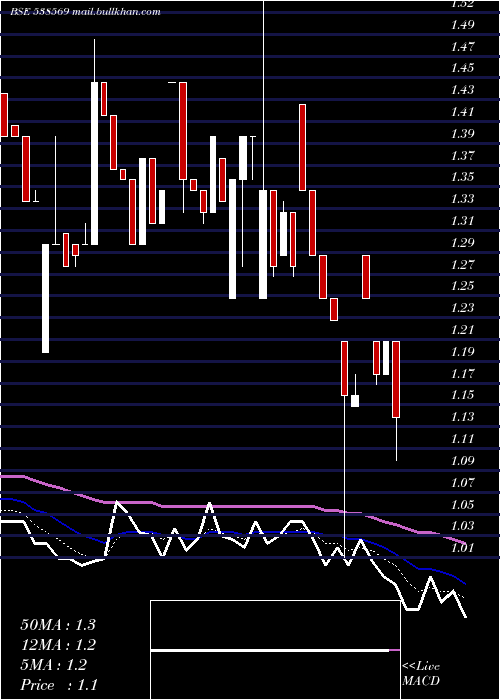Click the 1.31 price axis label
This screenshot has width=500, height=700.
coord(462,221)
